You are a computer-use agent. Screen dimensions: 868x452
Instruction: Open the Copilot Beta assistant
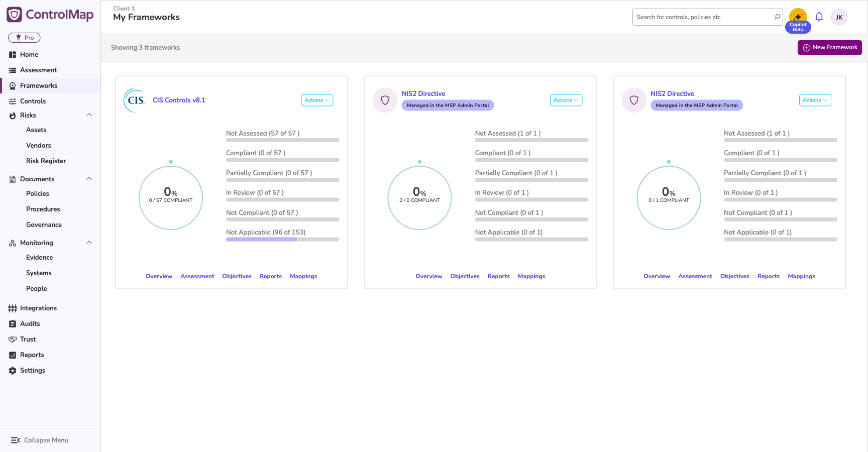(x=798, y=21)
